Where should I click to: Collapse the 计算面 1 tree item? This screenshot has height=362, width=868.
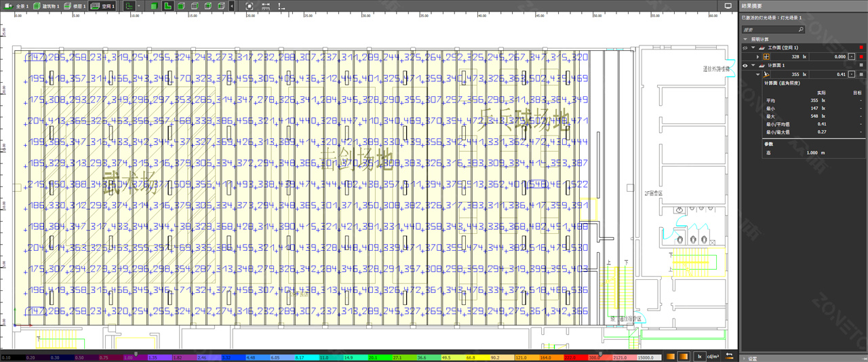[x=753, y=65]
